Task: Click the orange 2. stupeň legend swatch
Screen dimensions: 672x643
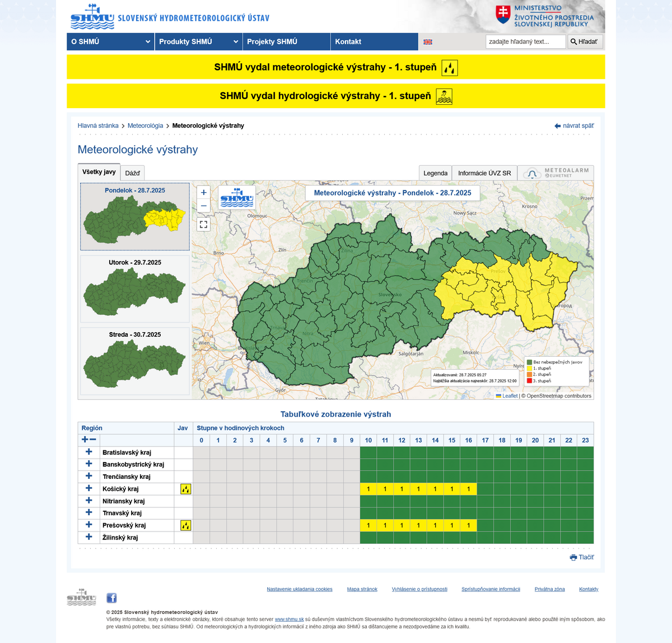Action: click(529, 375)
